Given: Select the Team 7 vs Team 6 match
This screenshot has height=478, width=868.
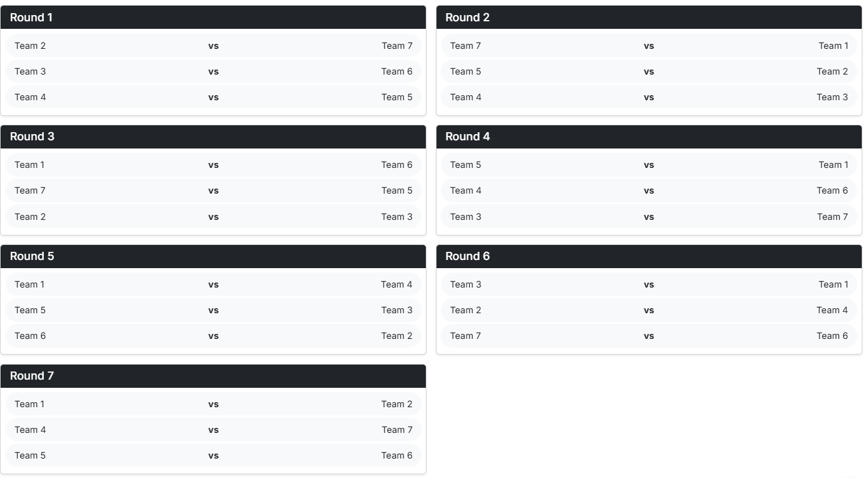Looking at the screenshot, I should pos(649,335).
